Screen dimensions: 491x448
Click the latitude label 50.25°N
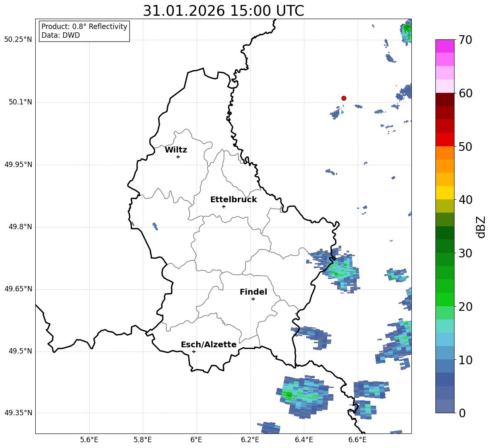tap(18, 40)
